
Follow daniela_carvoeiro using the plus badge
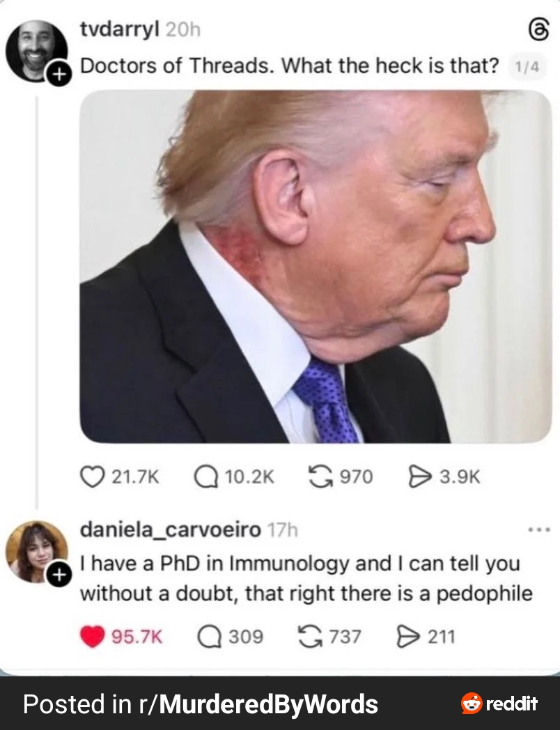coord(59,575)
